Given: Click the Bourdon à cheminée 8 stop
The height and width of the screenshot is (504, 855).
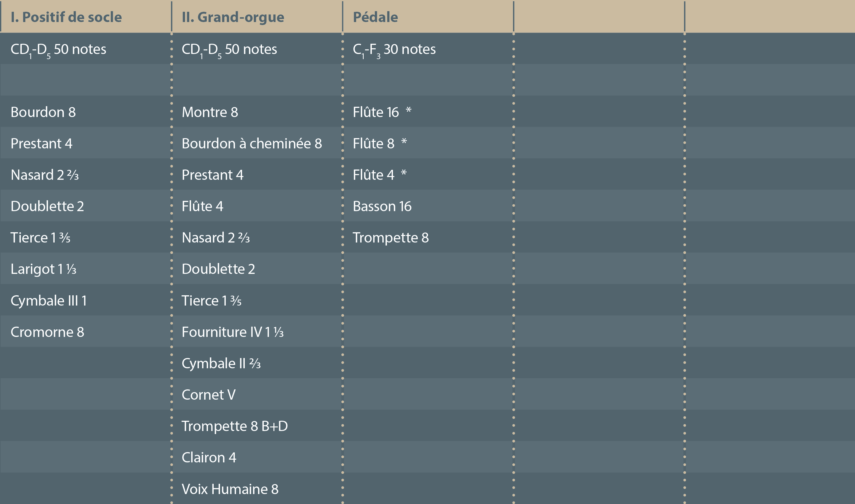Looking at the screenshot, I should (251, 143).
